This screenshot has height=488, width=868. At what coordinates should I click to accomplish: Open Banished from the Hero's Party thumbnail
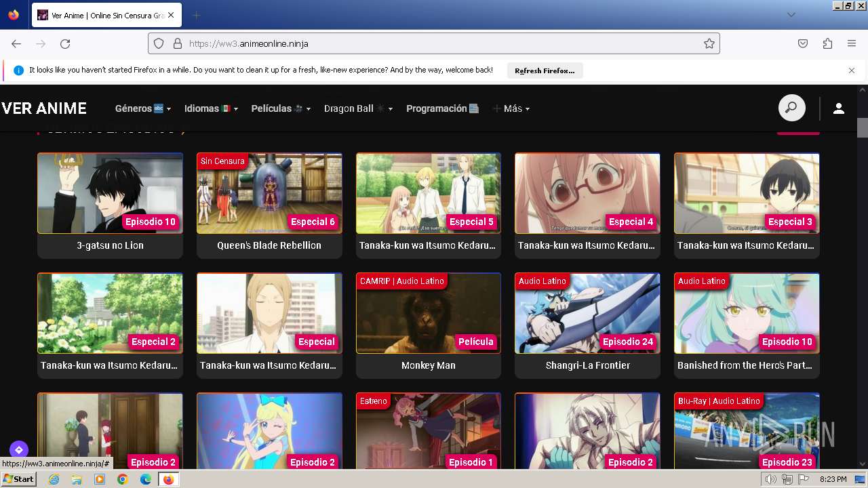(747, 313)
